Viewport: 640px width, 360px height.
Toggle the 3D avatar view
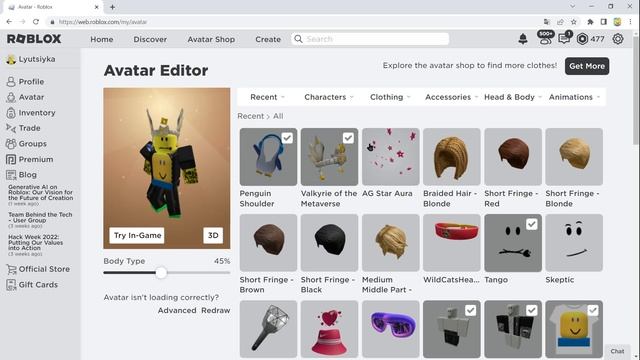tap(213, 236)
